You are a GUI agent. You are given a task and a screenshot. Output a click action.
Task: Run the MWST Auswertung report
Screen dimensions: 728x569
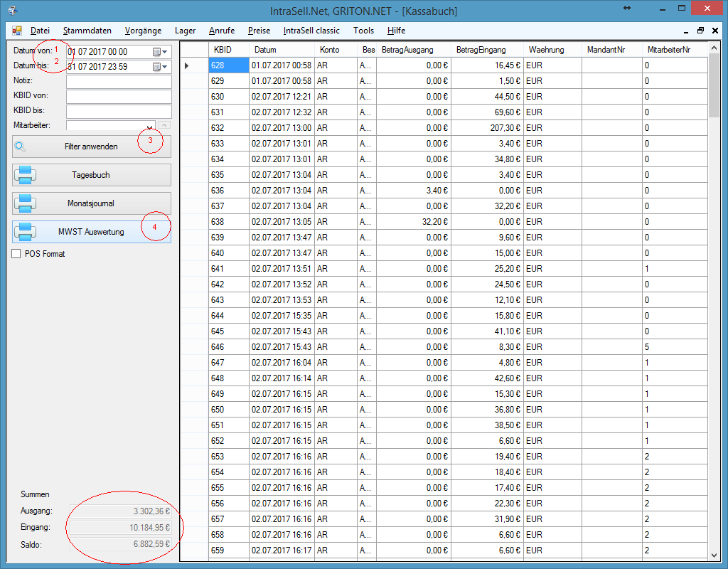click(x=92, y=232)
